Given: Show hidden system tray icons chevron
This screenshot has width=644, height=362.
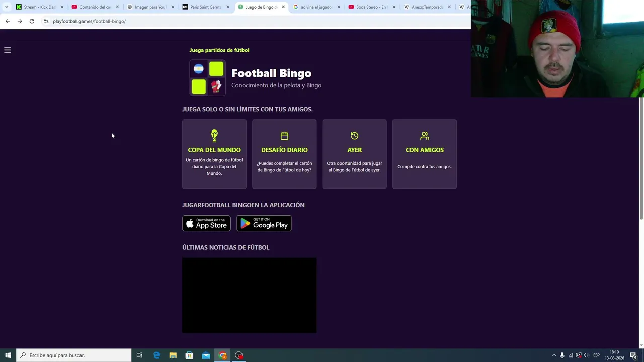Looking at the screenshot, I should point(554,355).
